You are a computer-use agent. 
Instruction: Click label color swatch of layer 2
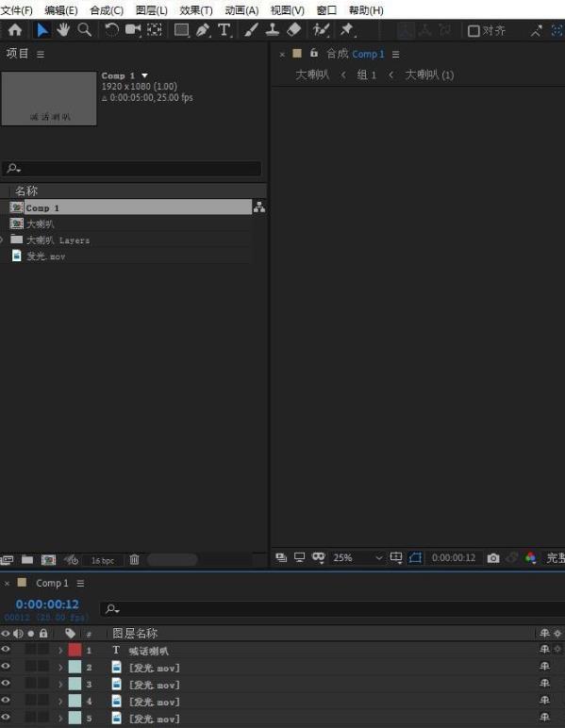tap(75, 668)
